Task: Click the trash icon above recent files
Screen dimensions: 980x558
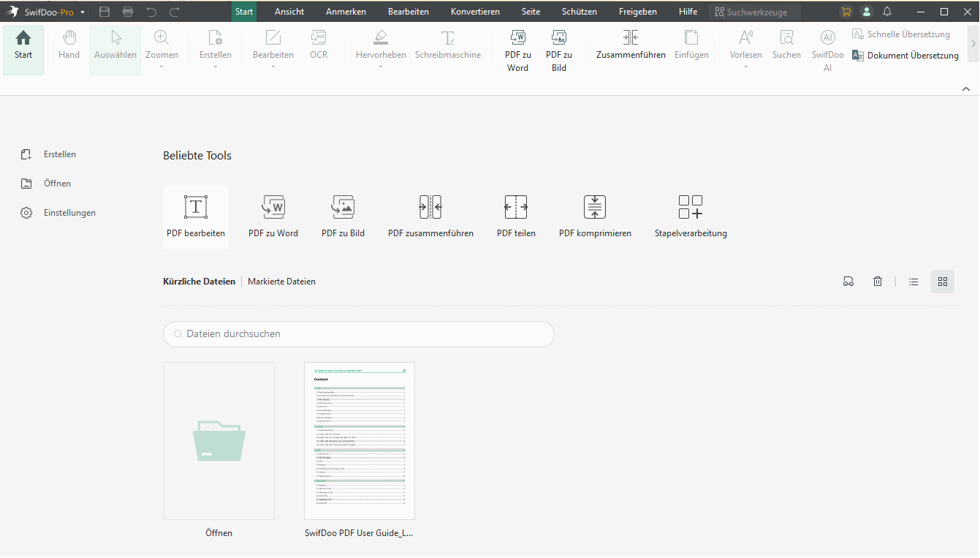Action: click(x=878, y=282)
